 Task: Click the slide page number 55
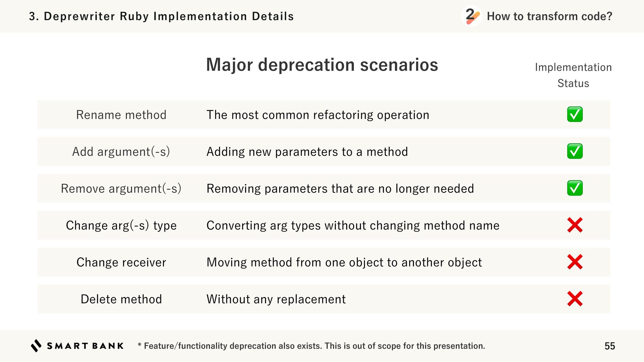coord(609,346)
